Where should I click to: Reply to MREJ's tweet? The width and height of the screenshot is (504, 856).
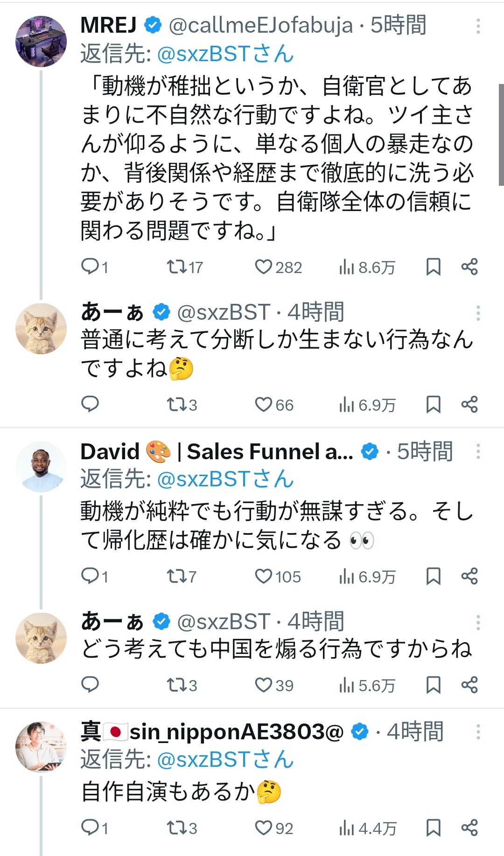[x=89, y=267]
